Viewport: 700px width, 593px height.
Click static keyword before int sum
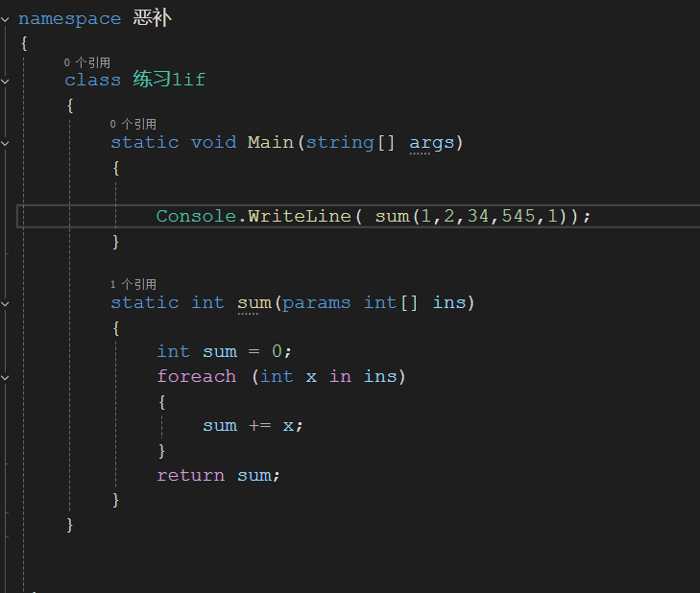pos(145,303)
